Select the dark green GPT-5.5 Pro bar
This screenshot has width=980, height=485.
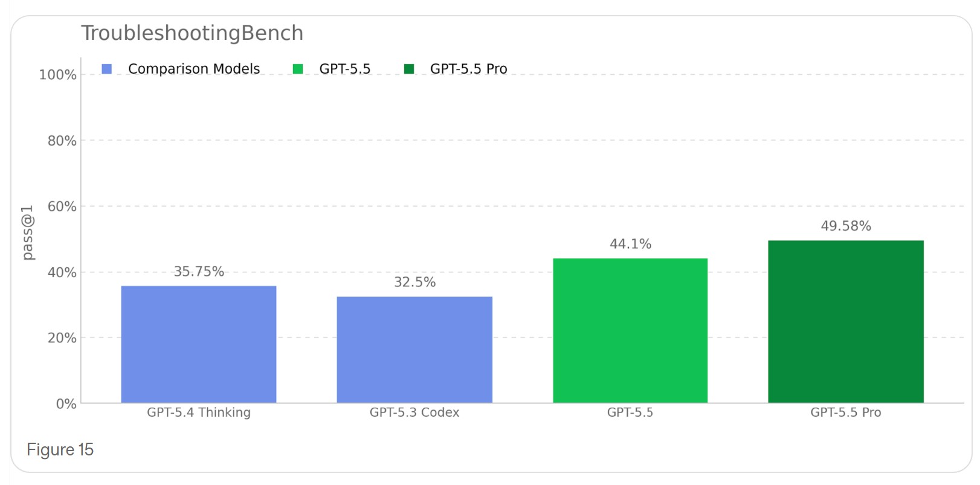pyautogui.click(x=846, y=321)
